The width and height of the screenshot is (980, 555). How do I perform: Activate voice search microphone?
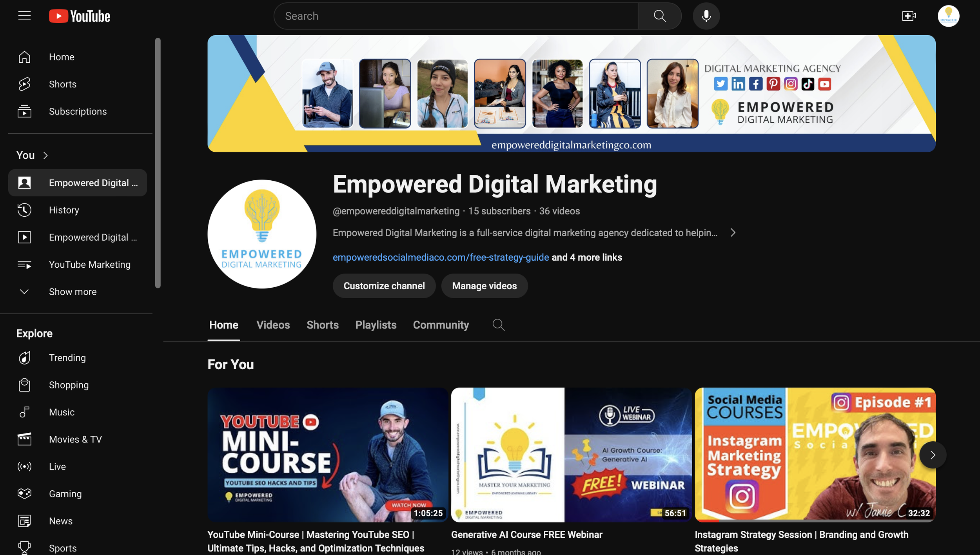pyautogui.click(x=706, y=16)
